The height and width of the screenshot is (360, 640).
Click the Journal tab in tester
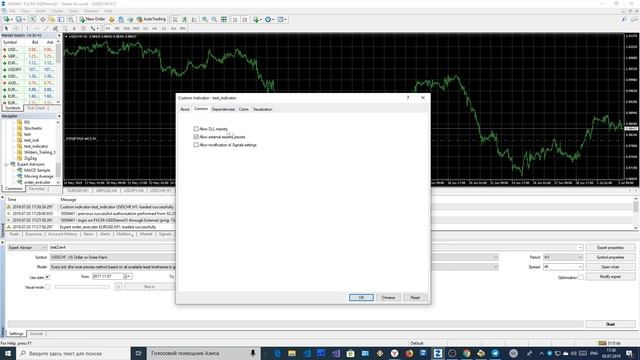[36, 334]
